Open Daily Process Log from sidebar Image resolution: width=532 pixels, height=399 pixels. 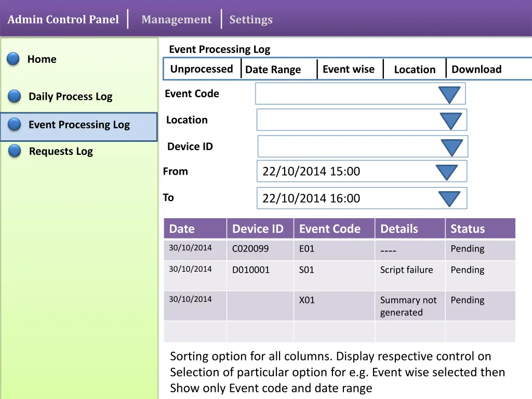coord(70,96)
